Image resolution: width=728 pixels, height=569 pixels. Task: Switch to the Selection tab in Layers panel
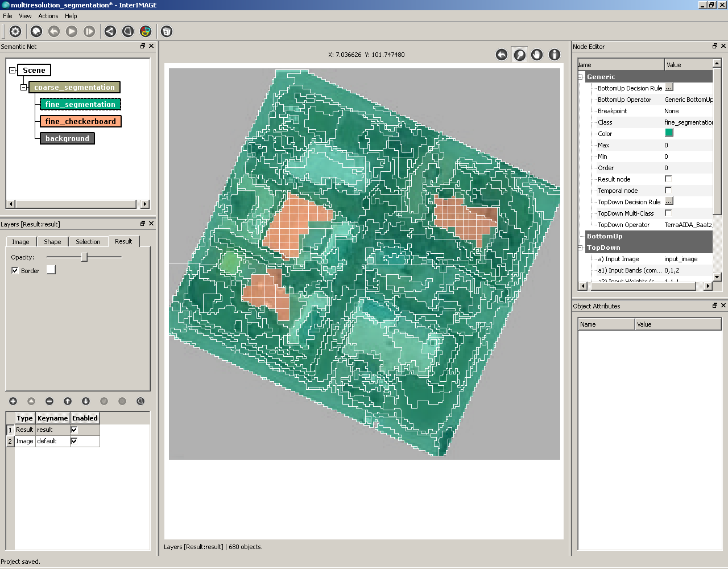coord(88,241)
